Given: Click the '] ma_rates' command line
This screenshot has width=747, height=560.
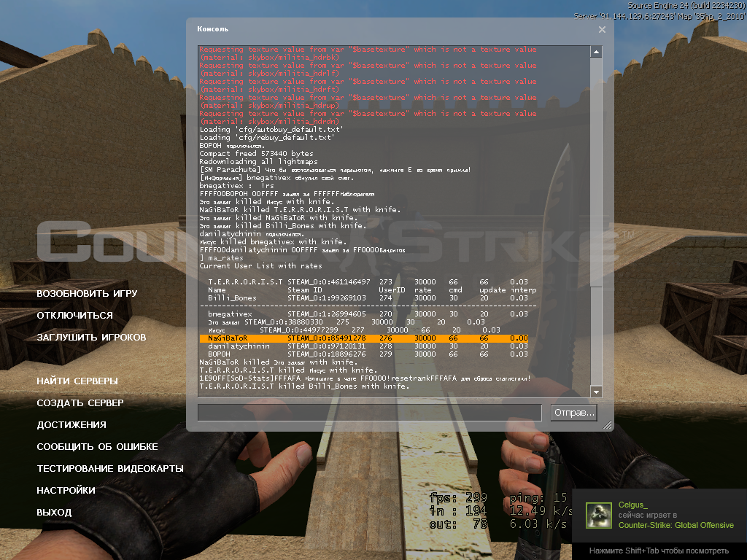Looking at the screenshot, I should point(222,258).
